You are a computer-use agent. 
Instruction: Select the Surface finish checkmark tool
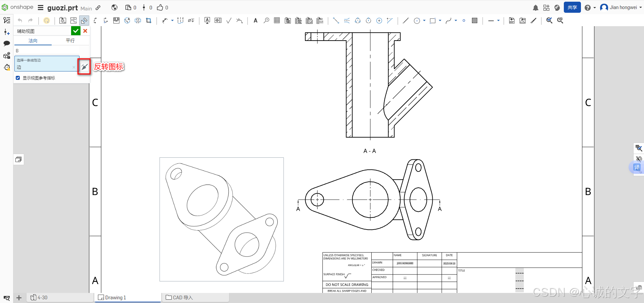click(229, 20)
